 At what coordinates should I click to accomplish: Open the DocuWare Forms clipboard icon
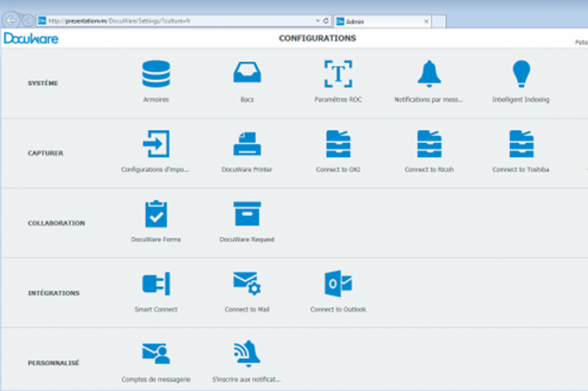[x=156, y=214]
